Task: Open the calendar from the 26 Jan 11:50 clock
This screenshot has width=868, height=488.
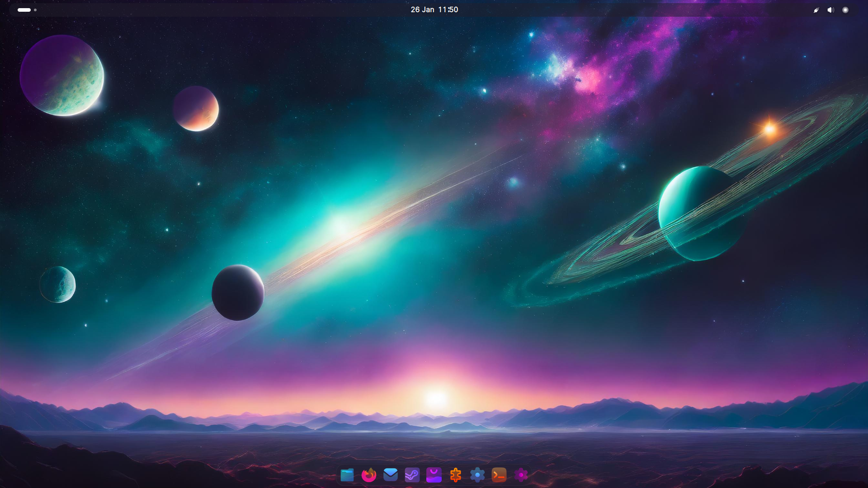Action: coord(434,9)
